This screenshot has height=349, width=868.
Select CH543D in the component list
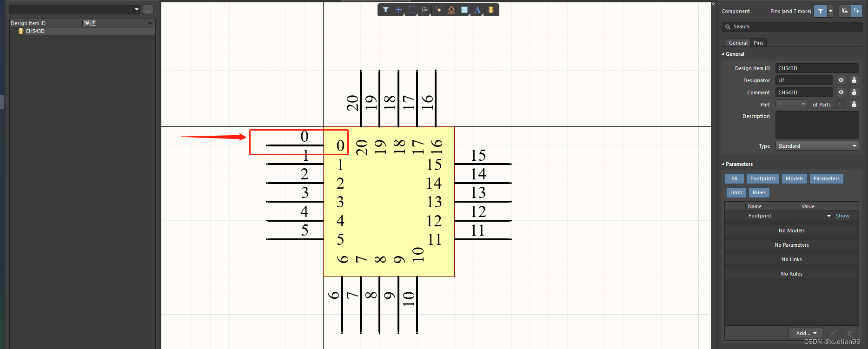(x=82, y=31)
